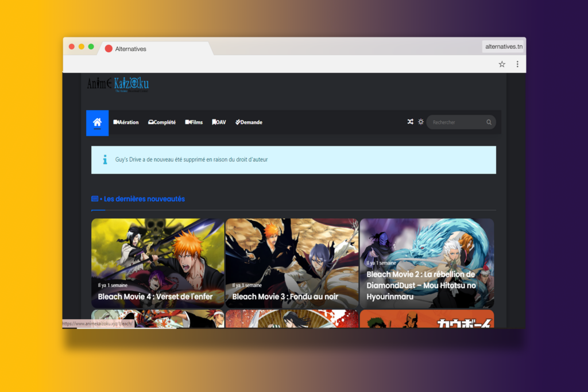Open the browser three-dot menu
The height and width of the screenshot is (392, 588).
point(517,64)
